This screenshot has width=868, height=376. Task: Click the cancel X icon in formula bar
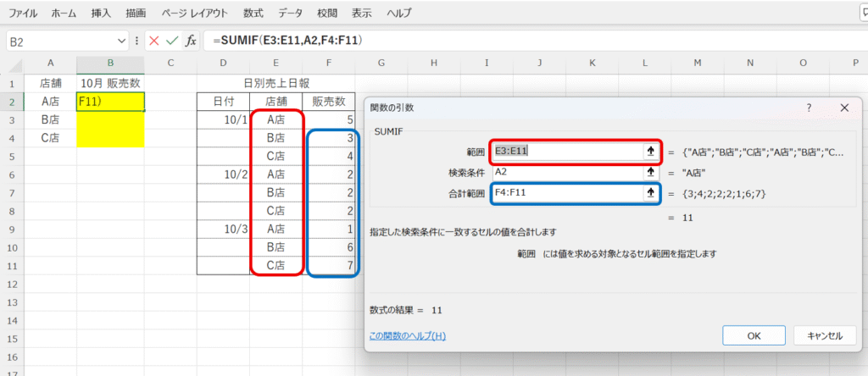click(x=153, y=41)
